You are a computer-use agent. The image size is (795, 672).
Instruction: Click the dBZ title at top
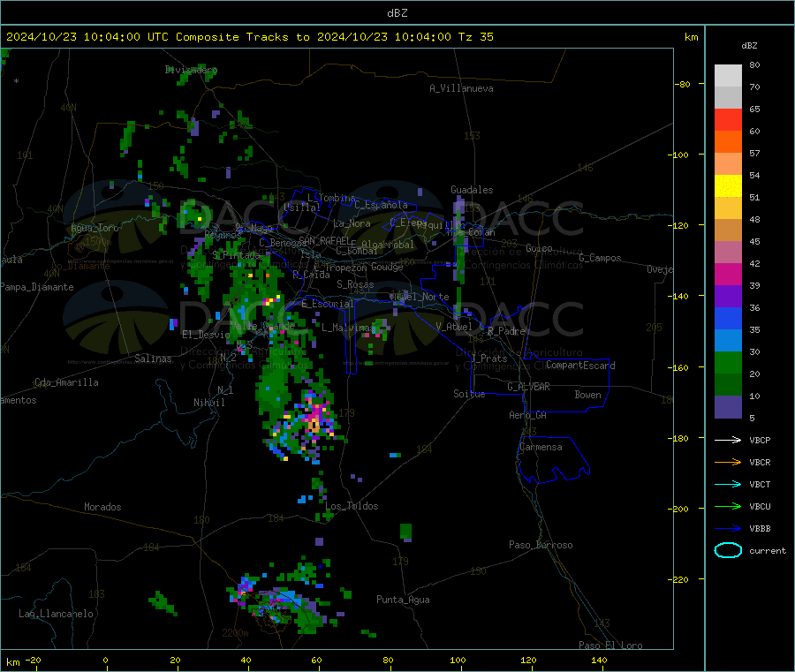(397, 13)
